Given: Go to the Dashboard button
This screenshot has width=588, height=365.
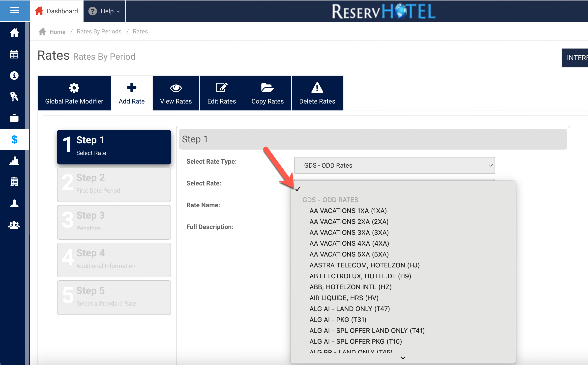Looking at the screenshot, I should 57,11.
